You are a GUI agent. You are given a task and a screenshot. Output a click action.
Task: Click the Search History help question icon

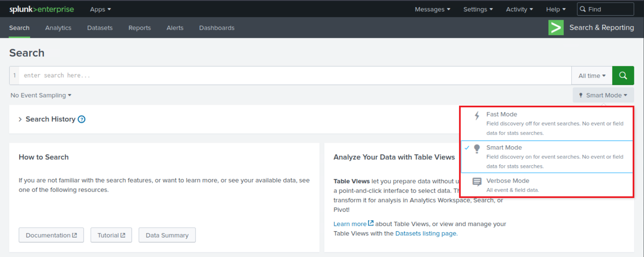click(x=81, y=119)
